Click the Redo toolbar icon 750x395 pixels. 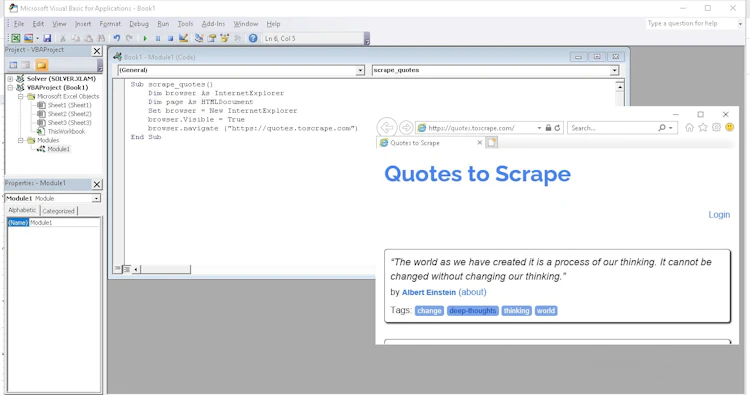point(129,38)
